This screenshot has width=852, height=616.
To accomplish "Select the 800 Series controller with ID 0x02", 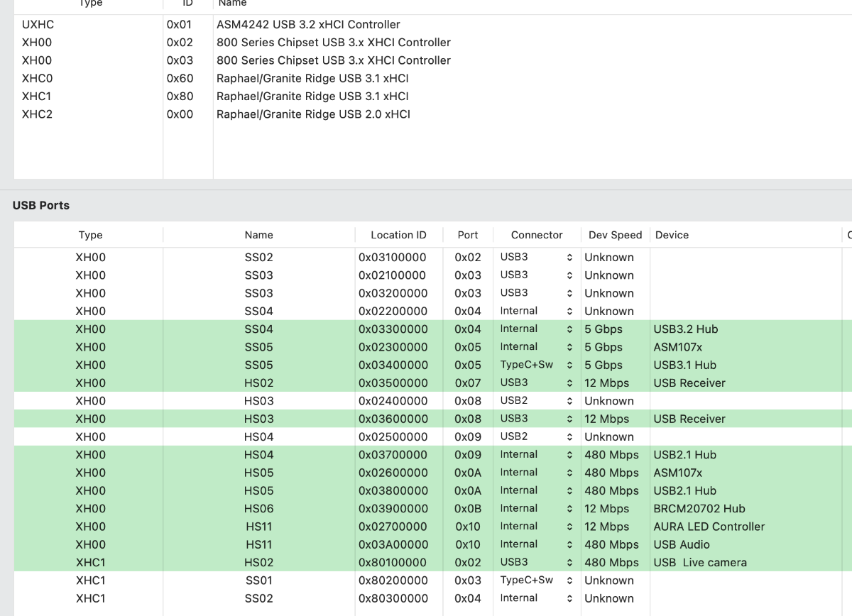I will click(x=333, y=43).
